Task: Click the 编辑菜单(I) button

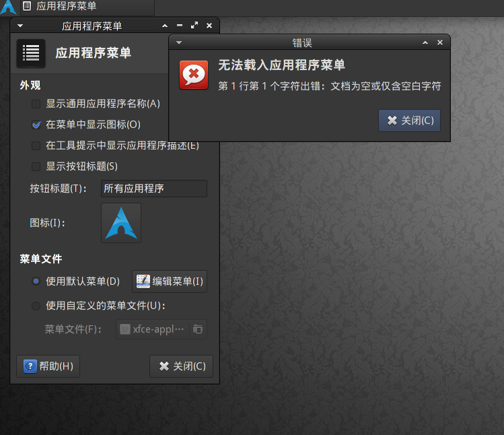Action: click(170, 281)
